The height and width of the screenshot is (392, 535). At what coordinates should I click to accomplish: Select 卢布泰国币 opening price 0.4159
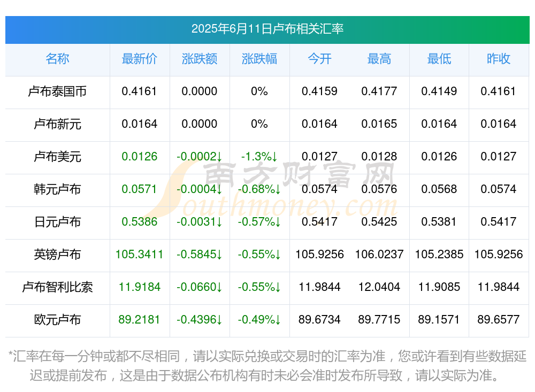coord(319,91)
